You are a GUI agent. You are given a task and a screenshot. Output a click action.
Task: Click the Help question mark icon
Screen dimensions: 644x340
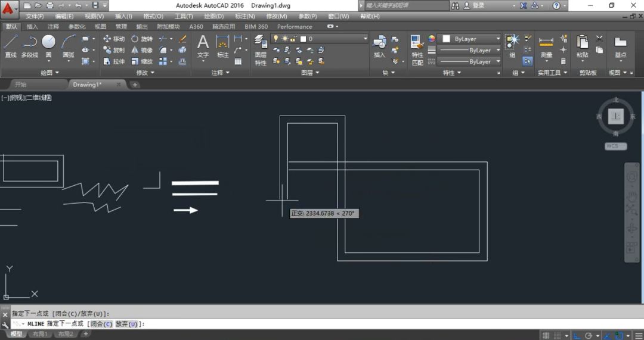click(x=556, y=6)
